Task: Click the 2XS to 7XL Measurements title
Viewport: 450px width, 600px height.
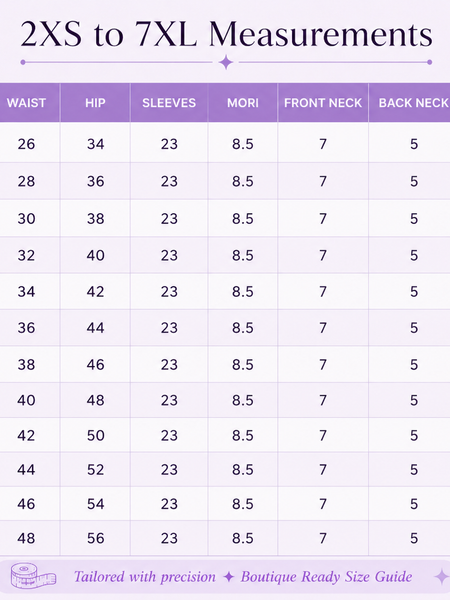Action: (226, 34)
